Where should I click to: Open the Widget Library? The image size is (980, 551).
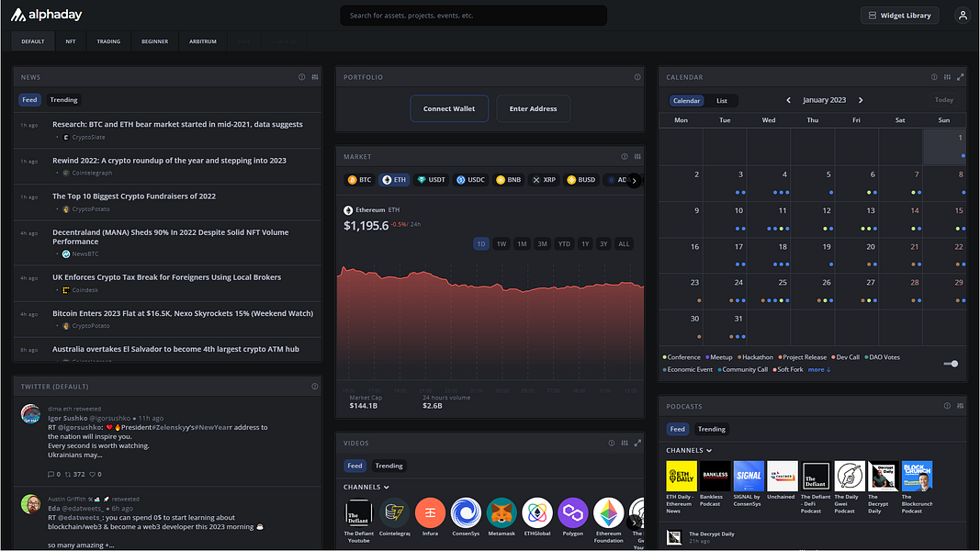(900, 16)
